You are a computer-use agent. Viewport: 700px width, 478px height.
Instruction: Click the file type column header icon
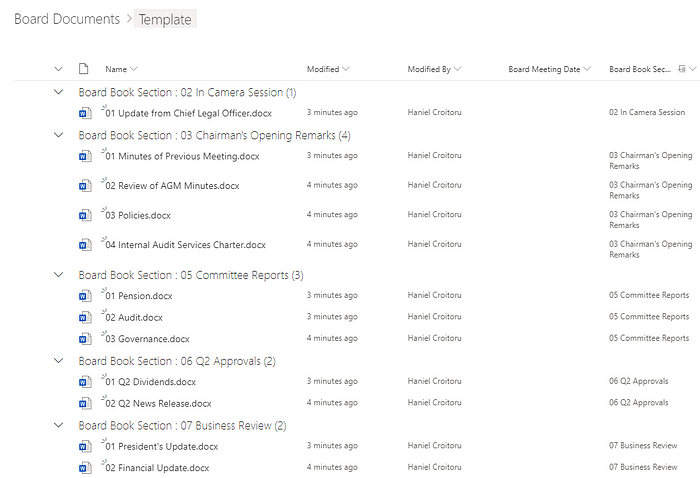coord(84,69)
